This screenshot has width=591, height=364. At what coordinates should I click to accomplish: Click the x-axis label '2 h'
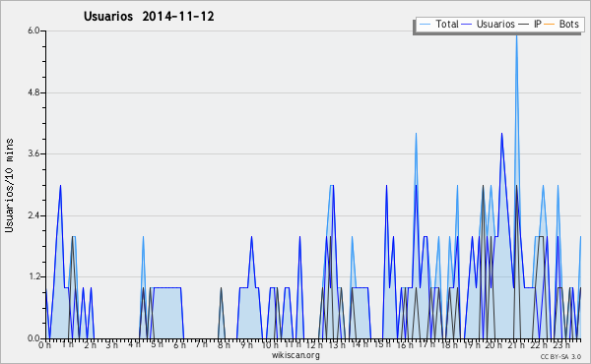[x=90, y=344]
